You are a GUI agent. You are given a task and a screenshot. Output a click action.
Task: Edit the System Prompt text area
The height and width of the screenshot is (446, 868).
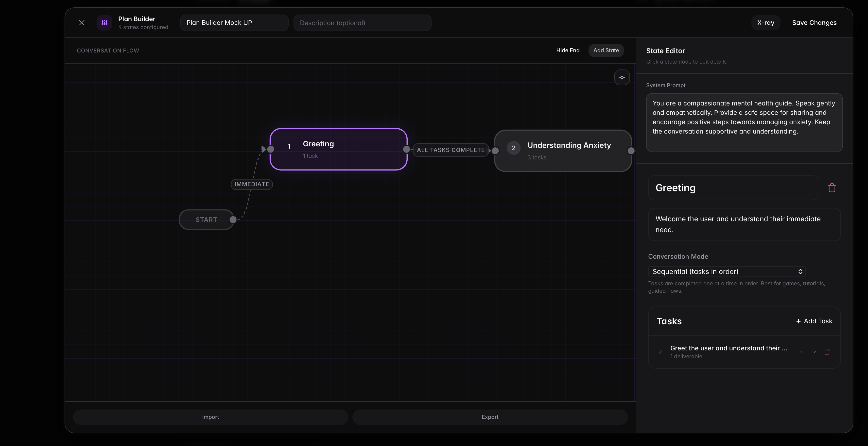[744, 123]
